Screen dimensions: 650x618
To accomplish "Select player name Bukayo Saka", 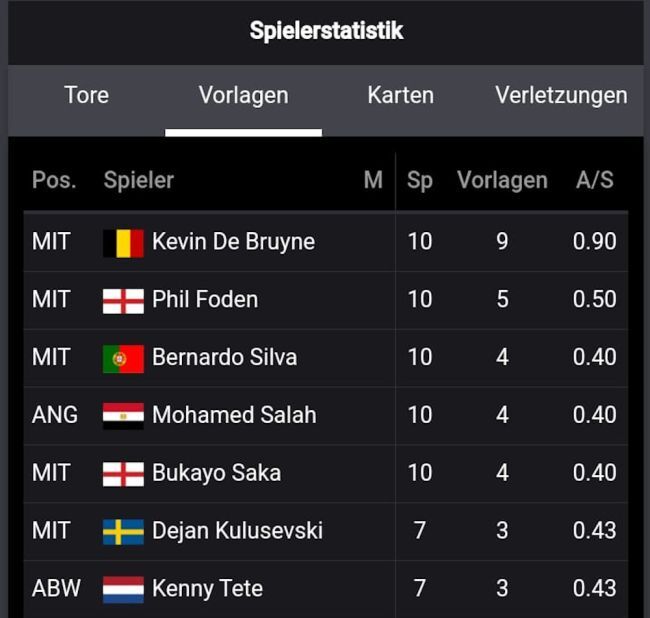I will click(216, 473).
